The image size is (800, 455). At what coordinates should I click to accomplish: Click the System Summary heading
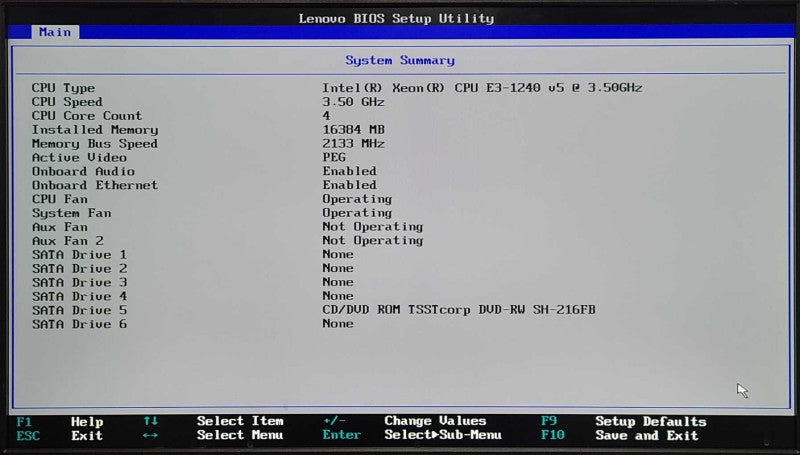399,60
